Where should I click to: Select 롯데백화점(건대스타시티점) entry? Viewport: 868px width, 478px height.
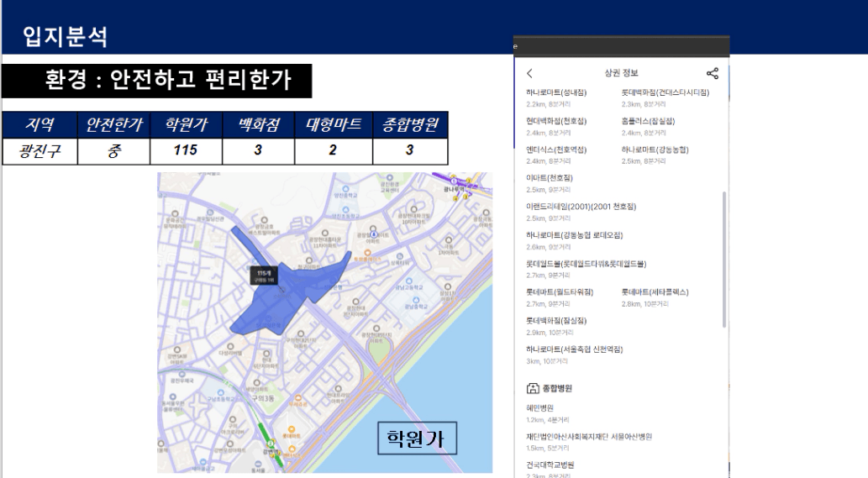tap(665, 97)
